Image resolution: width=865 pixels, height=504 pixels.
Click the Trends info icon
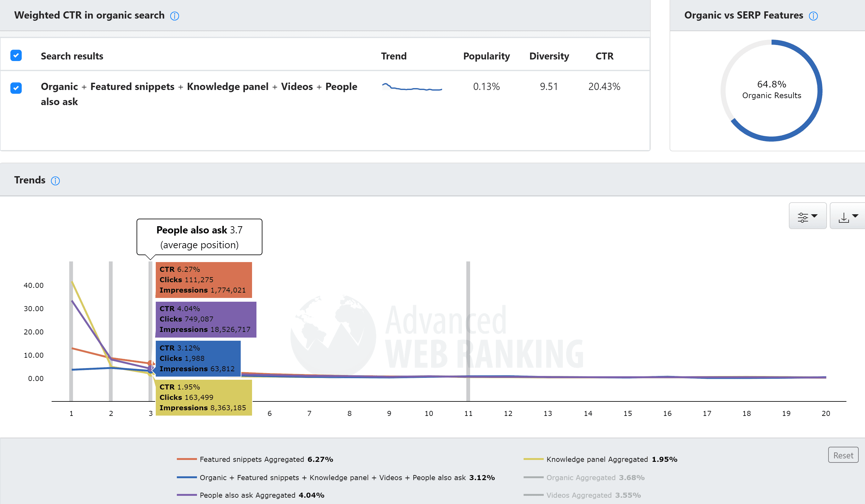(x=55, y=181)
